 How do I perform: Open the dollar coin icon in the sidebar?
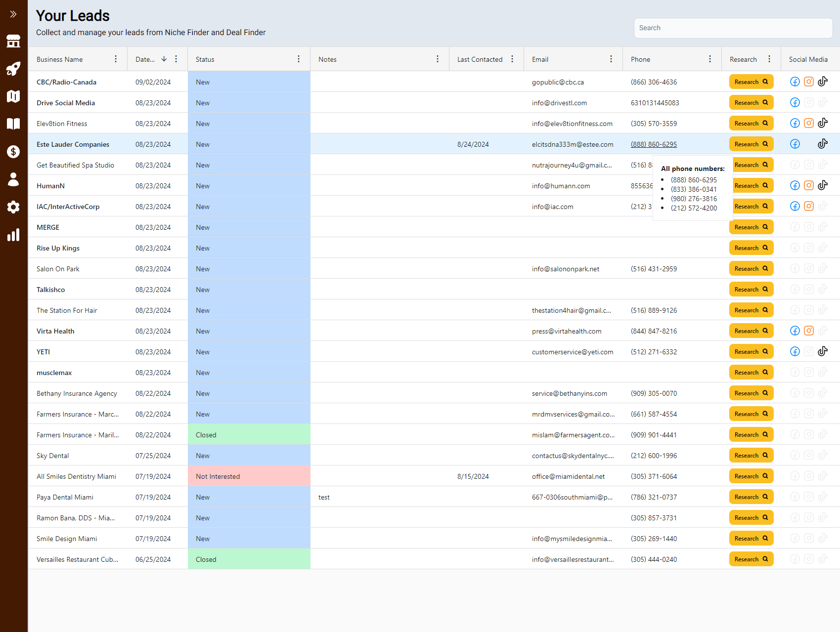tap(13, 152)
